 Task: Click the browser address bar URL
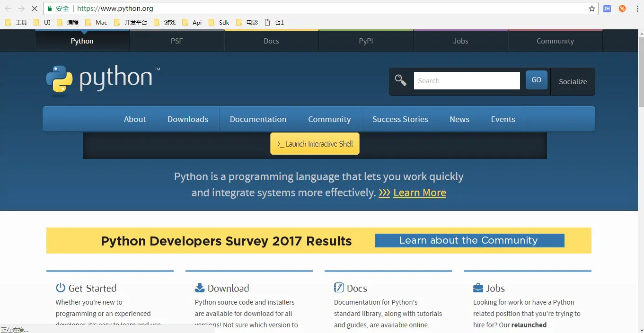pos(115,9)
